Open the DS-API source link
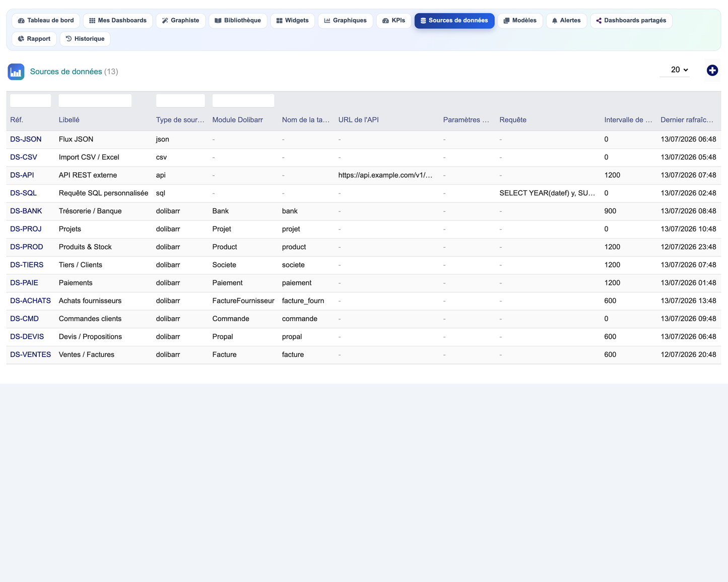Viewport: 728px width, 582px height. [22, 175]
